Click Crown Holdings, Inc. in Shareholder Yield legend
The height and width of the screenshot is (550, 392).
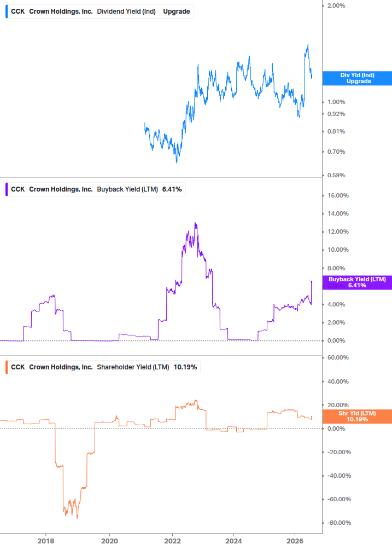(61, 367)
